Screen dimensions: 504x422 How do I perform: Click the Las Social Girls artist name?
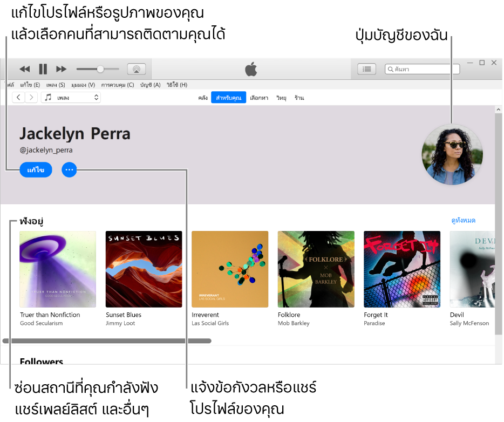[210, 323]
